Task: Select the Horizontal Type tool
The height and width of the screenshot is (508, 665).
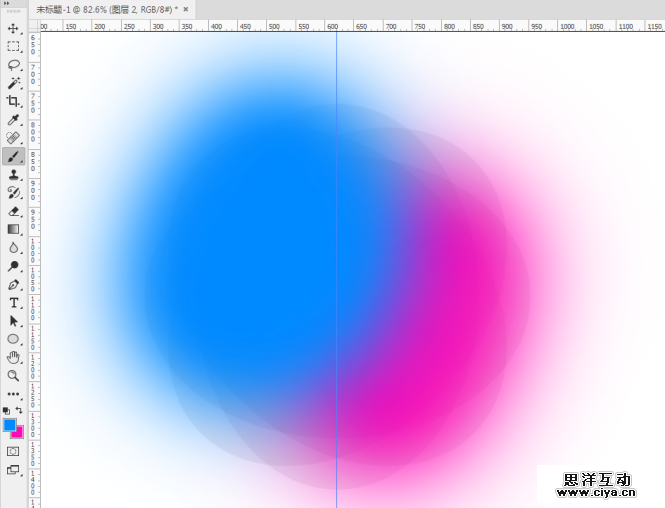Action: (x=13, y=303)
